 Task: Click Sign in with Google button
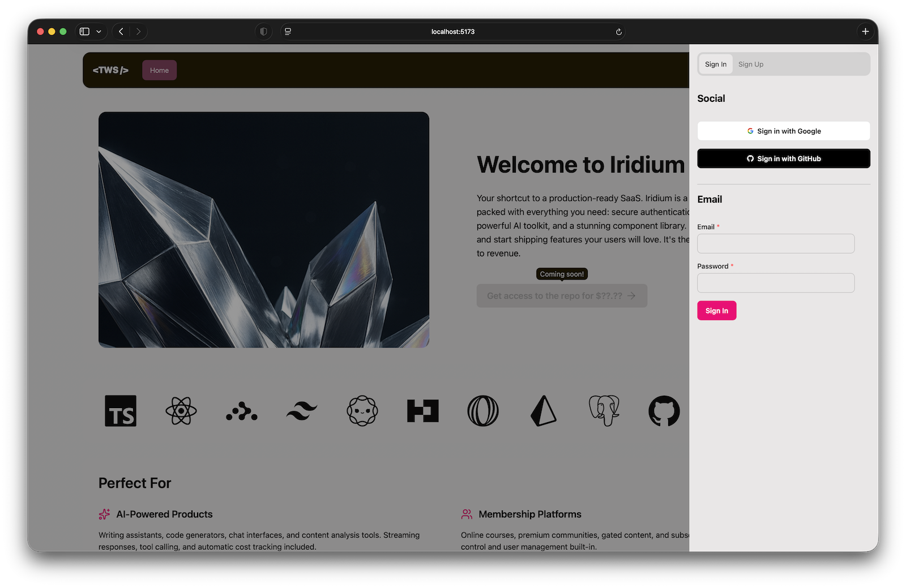tap(784, 131)
